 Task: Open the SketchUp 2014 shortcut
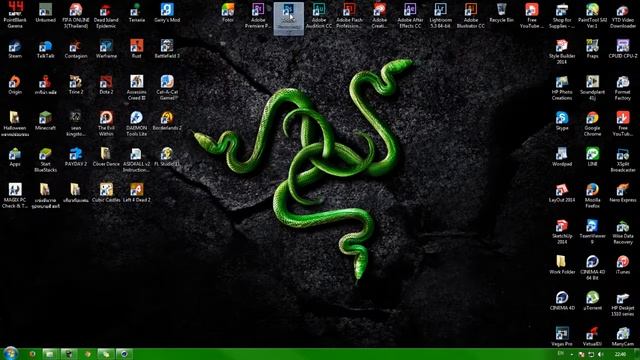point(562,231)
